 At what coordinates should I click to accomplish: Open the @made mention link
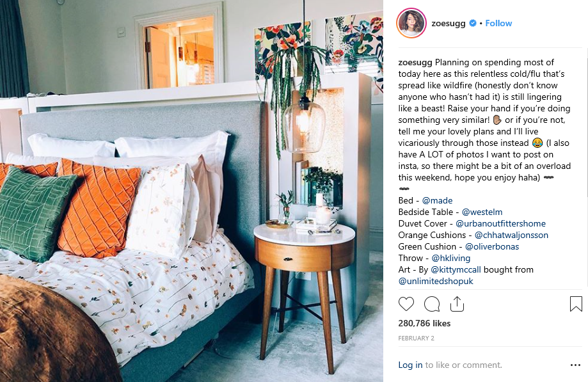point(437,200)
